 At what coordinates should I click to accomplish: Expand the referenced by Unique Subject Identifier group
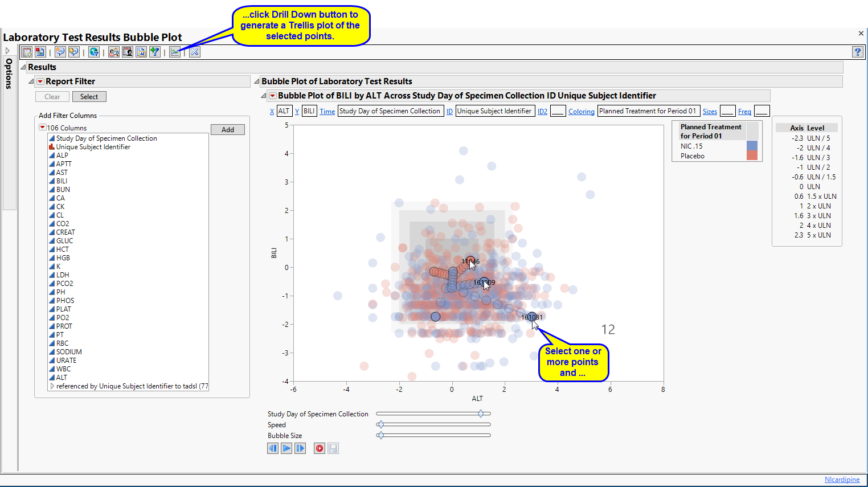[x=52, y=386]
